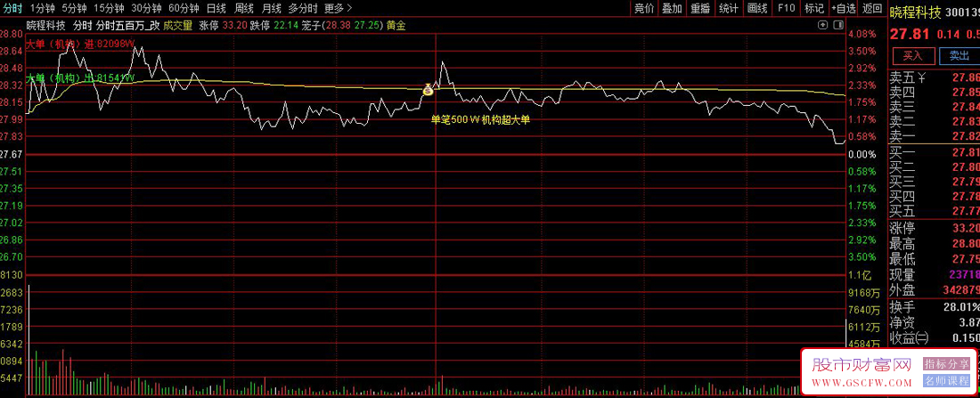Select the 买二 order book row
The image size is (980, 398).
(x=935, y=167)
